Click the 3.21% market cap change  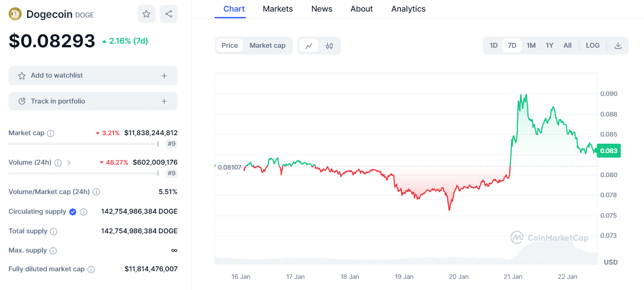tap(108, 133)
